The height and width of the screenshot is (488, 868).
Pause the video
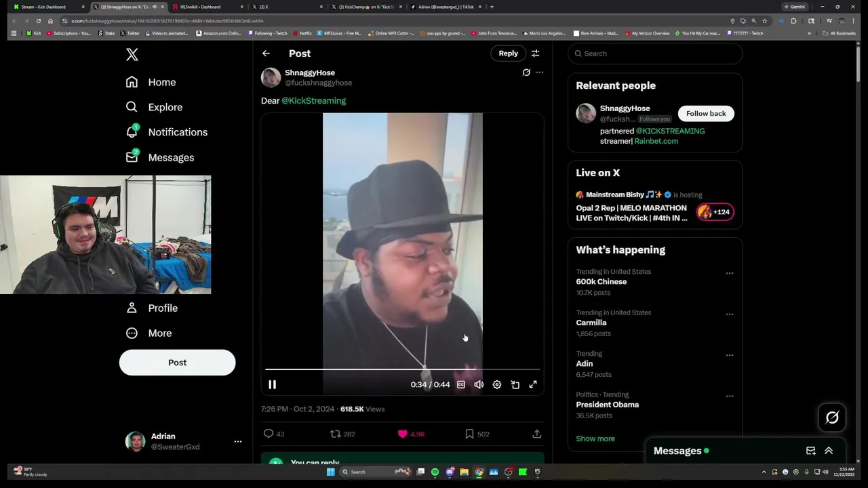click(x=272, y=384)
